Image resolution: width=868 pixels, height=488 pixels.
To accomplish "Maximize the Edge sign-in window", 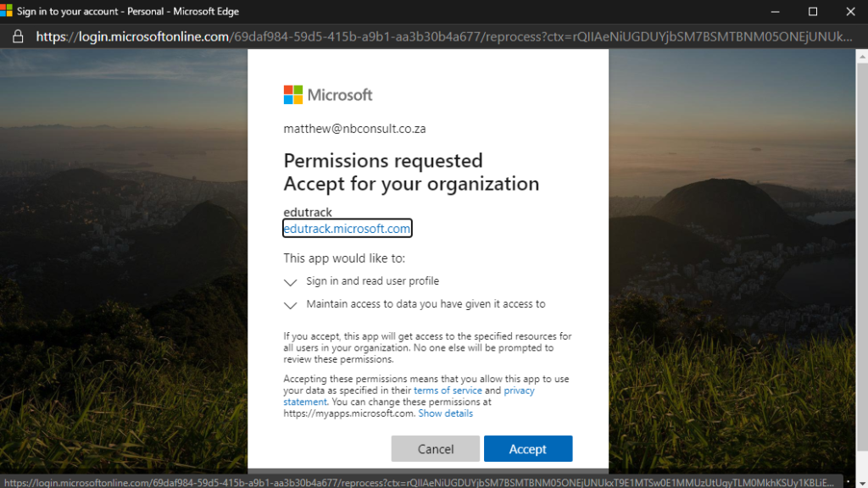I will 813,11.
